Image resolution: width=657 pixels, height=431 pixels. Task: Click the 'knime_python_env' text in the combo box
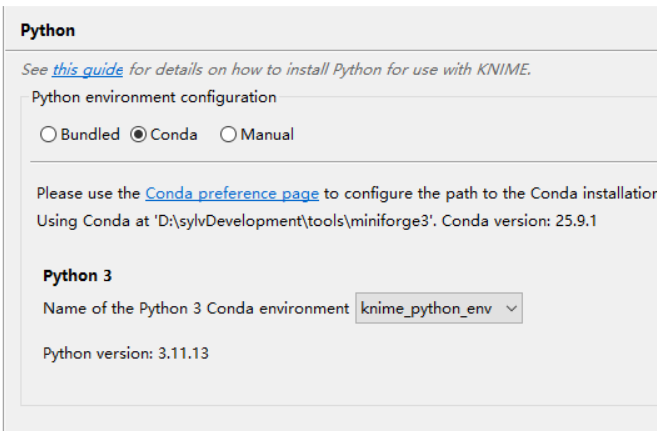click(426, 309)
